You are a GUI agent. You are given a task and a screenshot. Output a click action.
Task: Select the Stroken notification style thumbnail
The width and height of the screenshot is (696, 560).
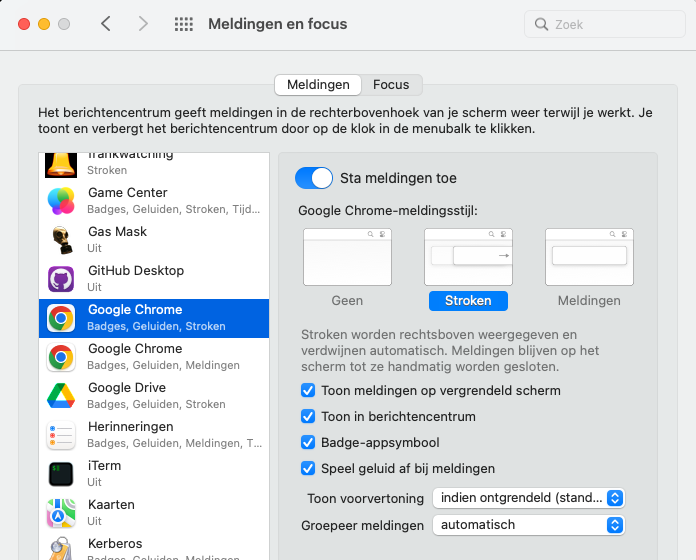(x=468, y=257)
